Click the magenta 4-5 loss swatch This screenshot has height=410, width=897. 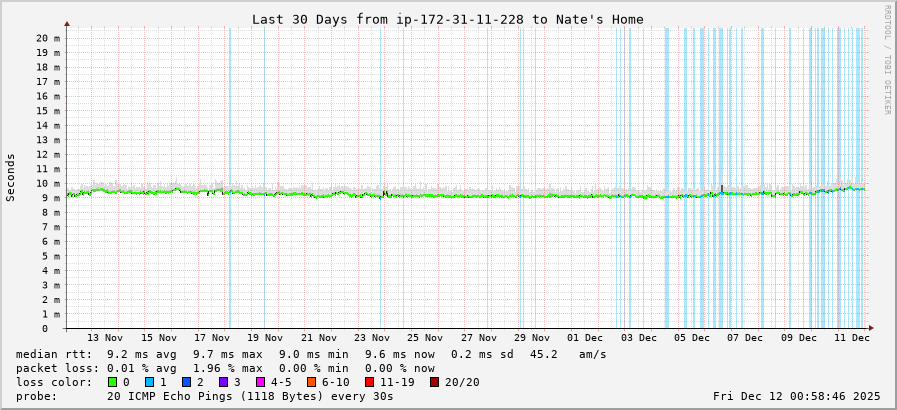[x=260, y=382]
